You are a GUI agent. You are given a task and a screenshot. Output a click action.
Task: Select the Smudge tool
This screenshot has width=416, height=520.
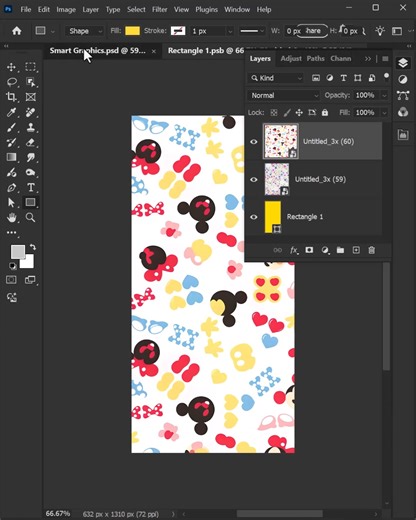[x=31, y=157]
